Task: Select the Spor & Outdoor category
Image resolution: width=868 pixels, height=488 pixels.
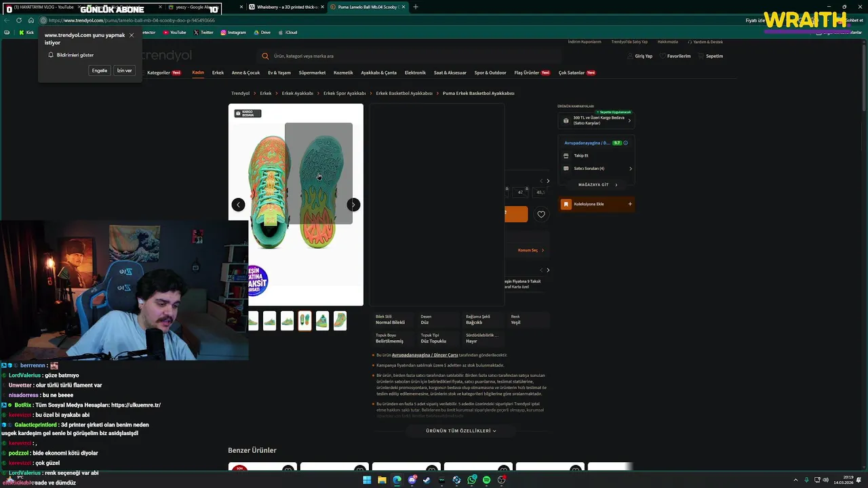Action: [490, 73]
